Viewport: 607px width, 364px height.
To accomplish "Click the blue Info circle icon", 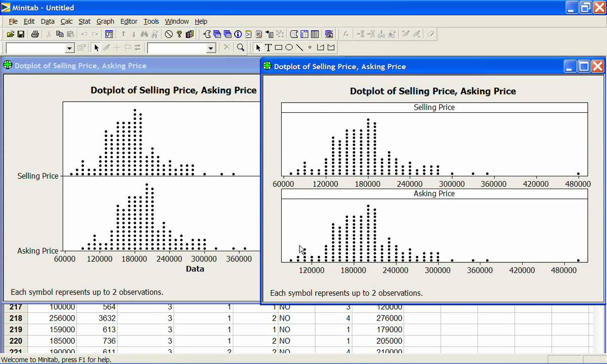I will click(238, 34).
